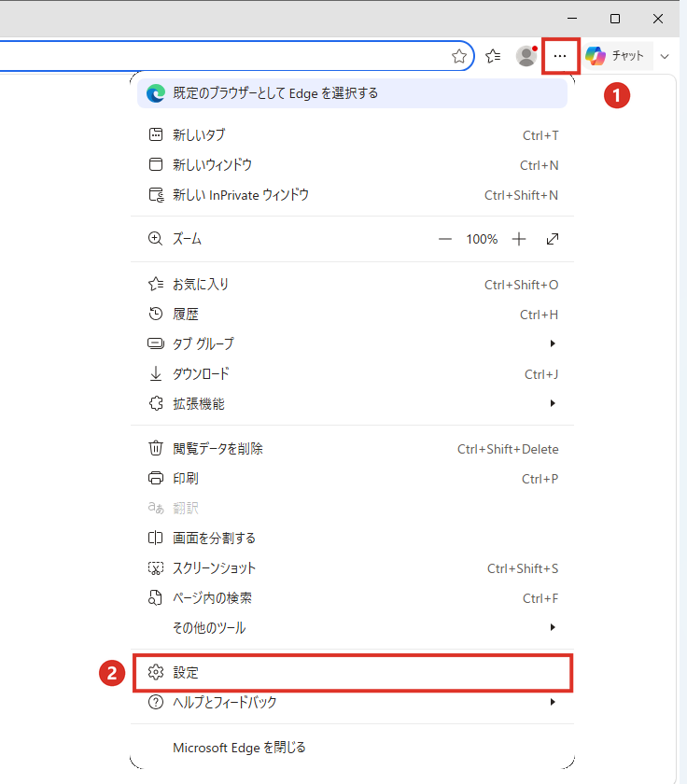The width and height of the screenshot is (687, 784).
Task: Choose 印刷 from the menu
Action: (353, 479)
